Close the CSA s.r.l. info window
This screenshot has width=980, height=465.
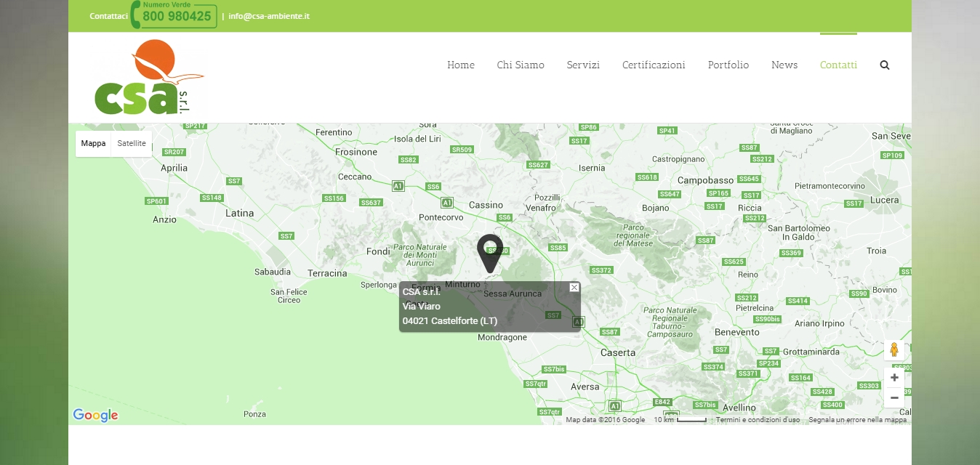pos(574,287)
